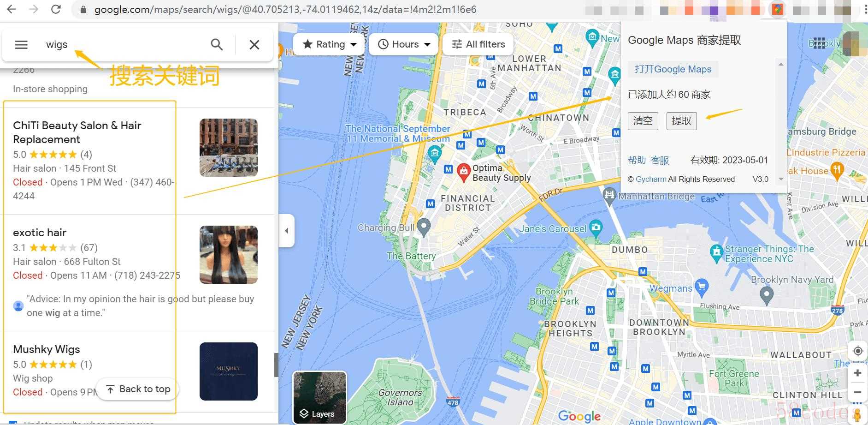This screenshot has width=868, height=425.
Task: Click the Manhattan Bridge marker icon
Action: pyautogui.click(x=609, y=196)
